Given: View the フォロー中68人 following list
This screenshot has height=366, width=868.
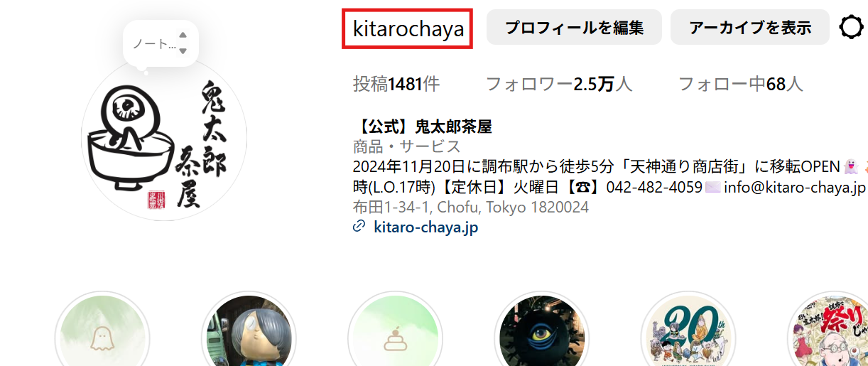Looking at the screenshot, I should click(x=741, y=85).
